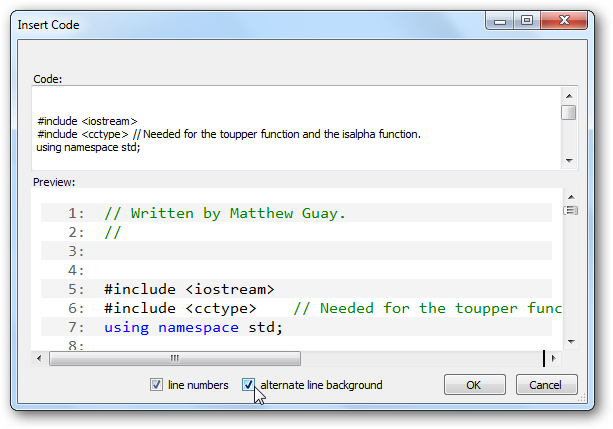The height and width of the screenshot is (429, 613).
Task: Click the 'Insert Code' dialog title
Action: point(48,25)
